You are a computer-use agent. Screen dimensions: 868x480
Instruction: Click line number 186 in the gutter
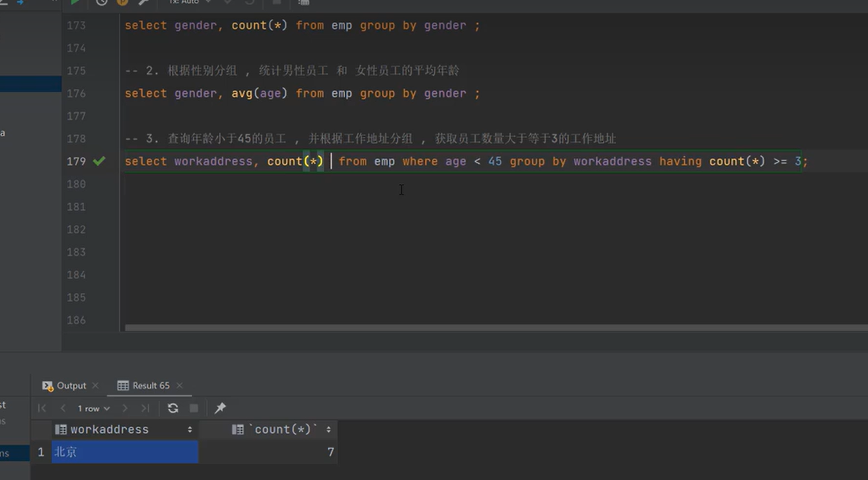coord(76,320)
